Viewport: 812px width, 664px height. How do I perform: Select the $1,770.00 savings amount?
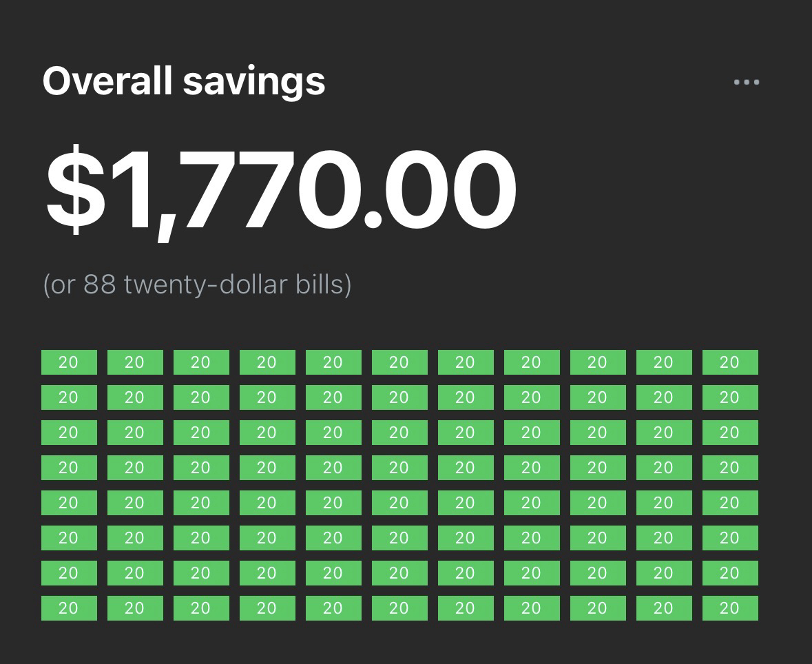point(280,189)
